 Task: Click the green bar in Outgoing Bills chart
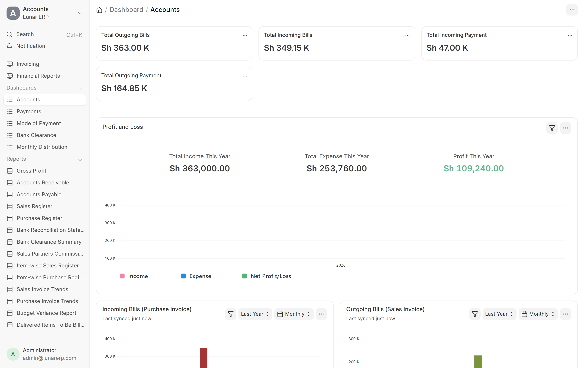478,362
